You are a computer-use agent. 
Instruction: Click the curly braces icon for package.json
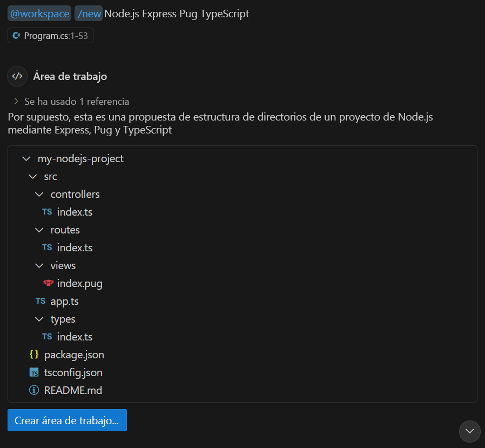pyautogui.click(x=33, y=355)
